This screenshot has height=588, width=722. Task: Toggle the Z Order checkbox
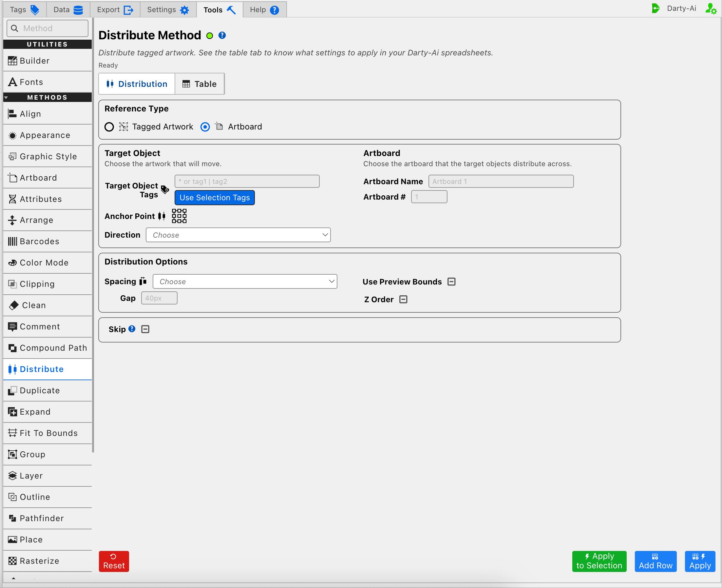coord(404,300)
